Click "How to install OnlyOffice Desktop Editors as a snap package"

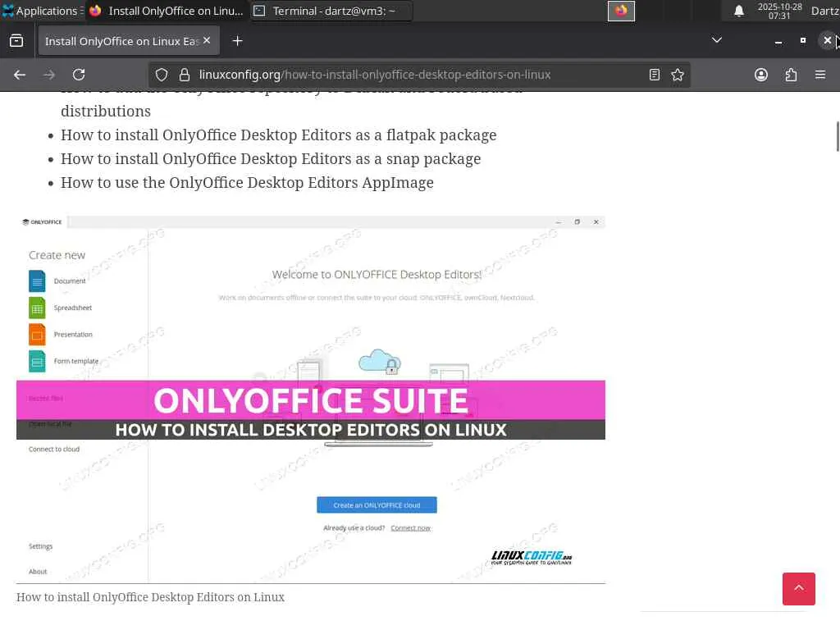(x=271, y=159)
